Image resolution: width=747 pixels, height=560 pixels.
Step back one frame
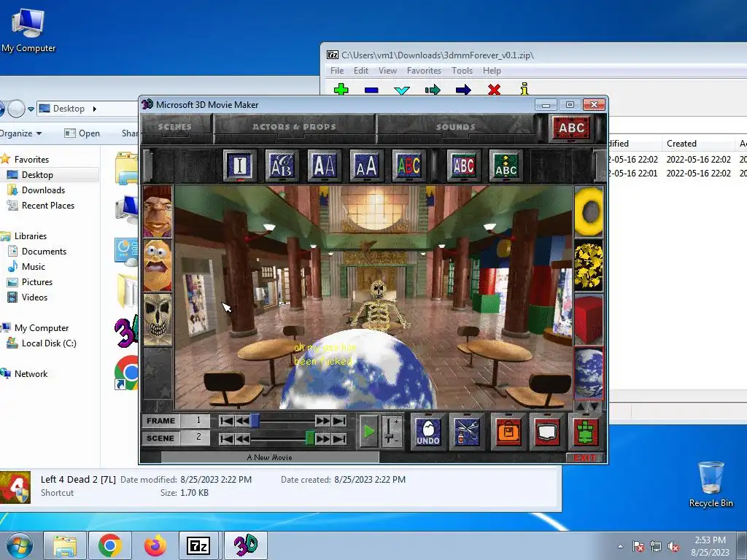(x=242, y=421)
